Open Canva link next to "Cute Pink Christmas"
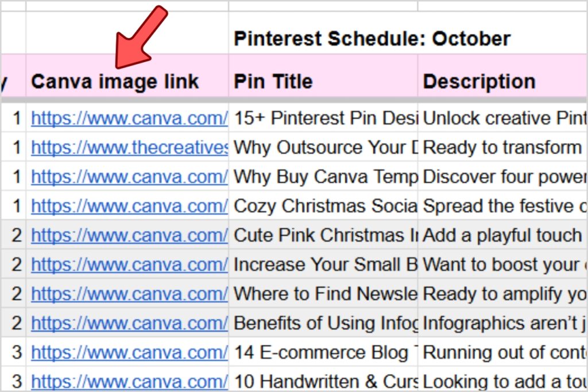Screen dimensions: 588x392 pyautogui.click(x=129, y=235)
